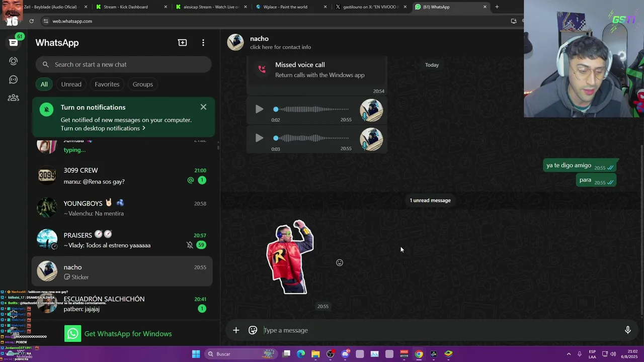Click the 59 unread badge on PRAISERS
The height and width of the screenshot is (362, 644).
coord(201,245)
